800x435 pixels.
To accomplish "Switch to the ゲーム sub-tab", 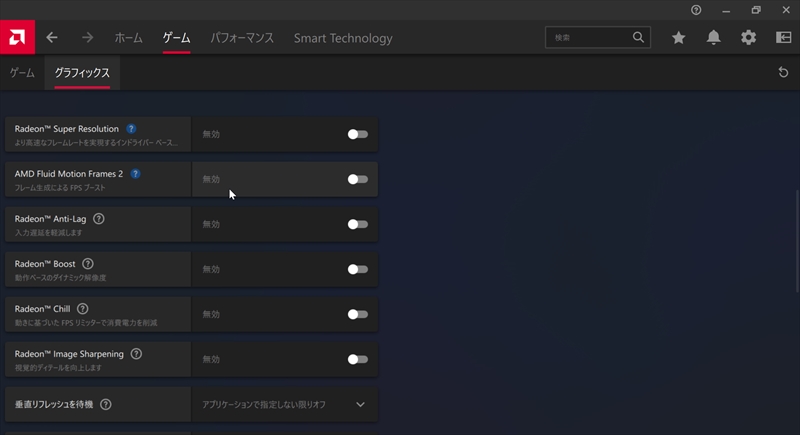I will 22,73.
